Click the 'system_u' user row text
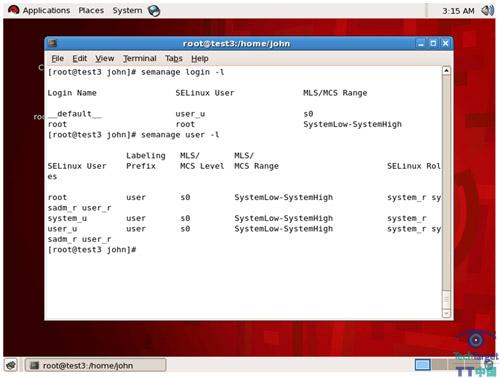Image resolution: width=500 pixels, height=378 pixels. click(67, 218)
